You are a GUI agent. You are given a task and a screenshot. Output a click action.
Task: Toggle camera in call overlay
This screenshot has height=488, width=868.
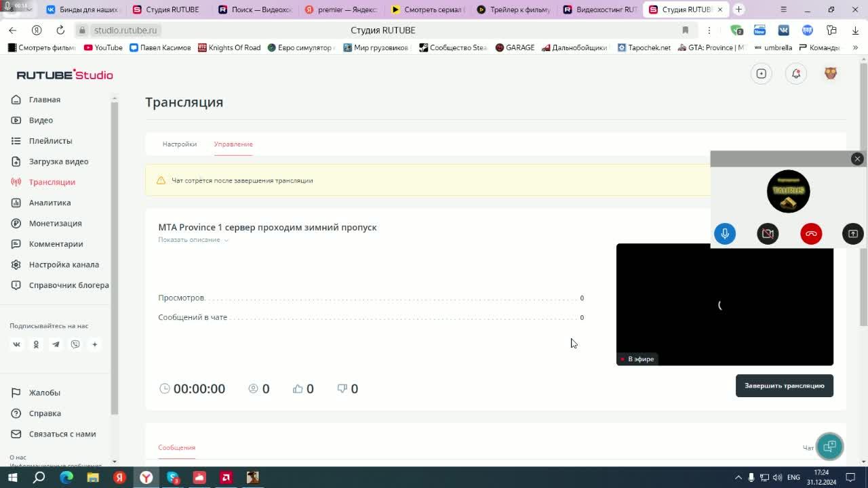click(x=768, y=234)
